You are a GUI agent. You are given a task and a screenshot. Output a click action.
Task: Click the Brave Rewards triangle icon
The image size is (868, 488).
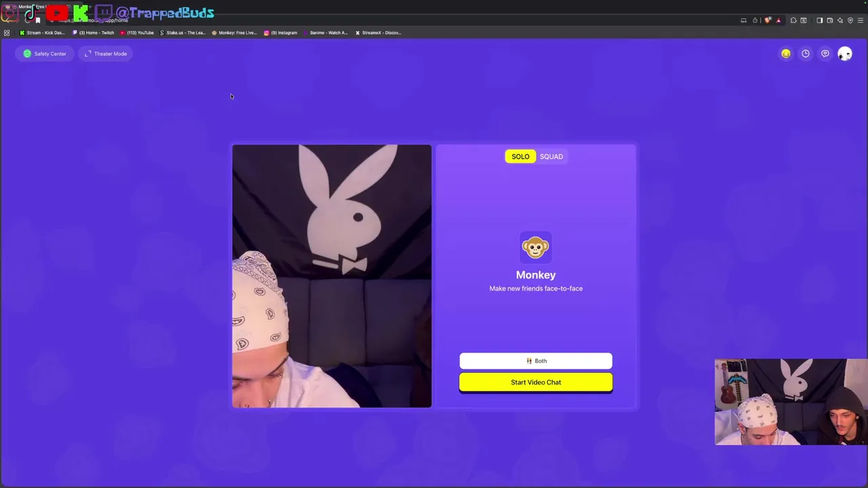778,20
